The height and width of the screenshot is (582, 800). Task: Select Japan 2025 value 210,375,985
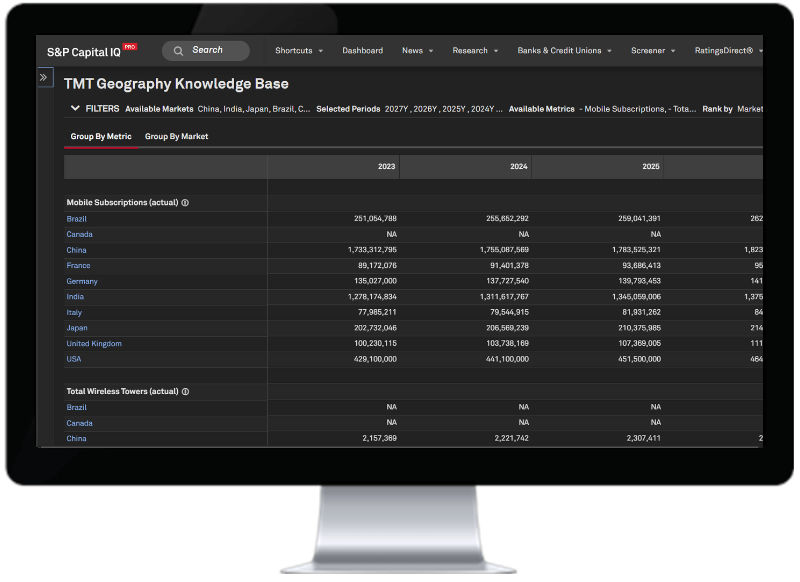click(x=639, y=328)
